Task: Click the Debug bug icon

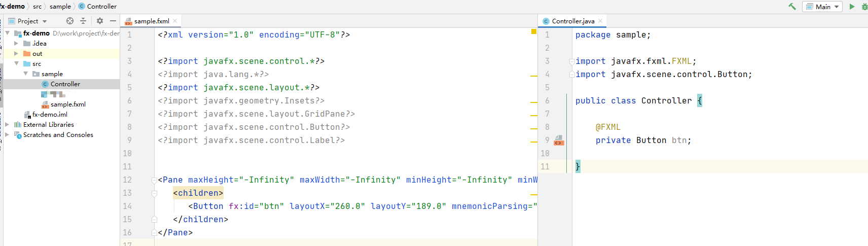Action: click(x=864, y=7)
